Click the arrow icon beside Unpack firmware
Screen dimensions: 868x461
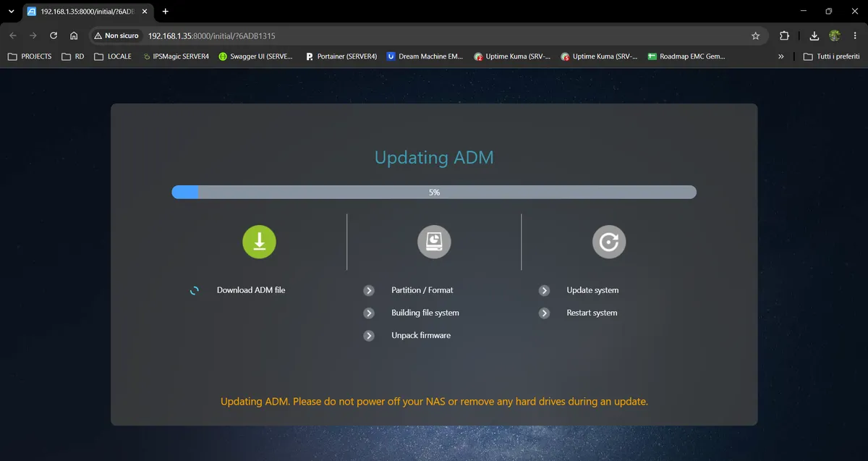[369, 336]
